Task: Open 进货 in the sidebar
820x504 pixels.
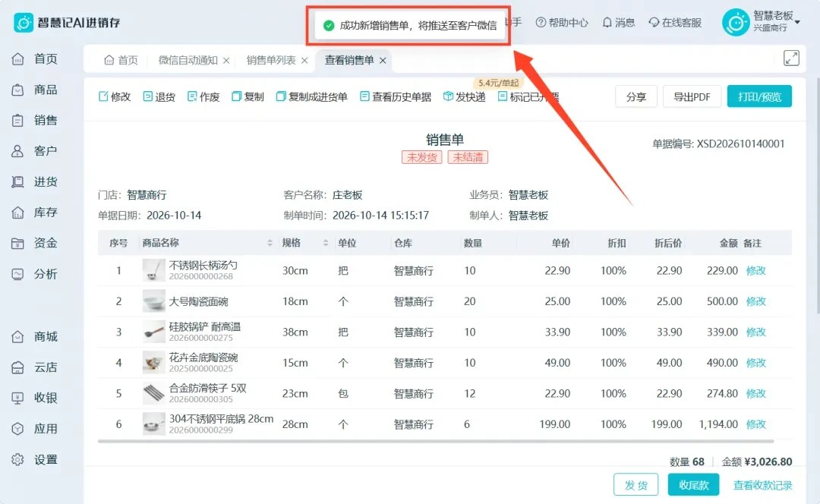Action: [34, 182]
